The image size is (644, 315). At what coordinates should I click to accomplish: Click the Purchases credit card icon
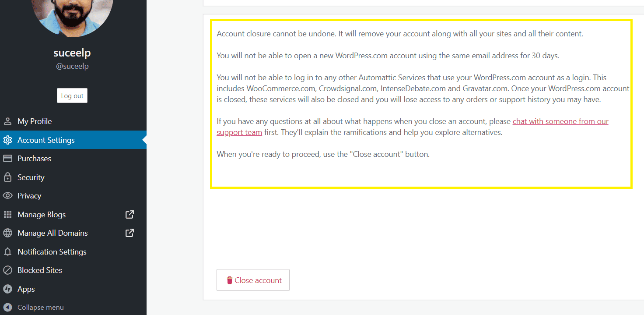coord(7,159)
